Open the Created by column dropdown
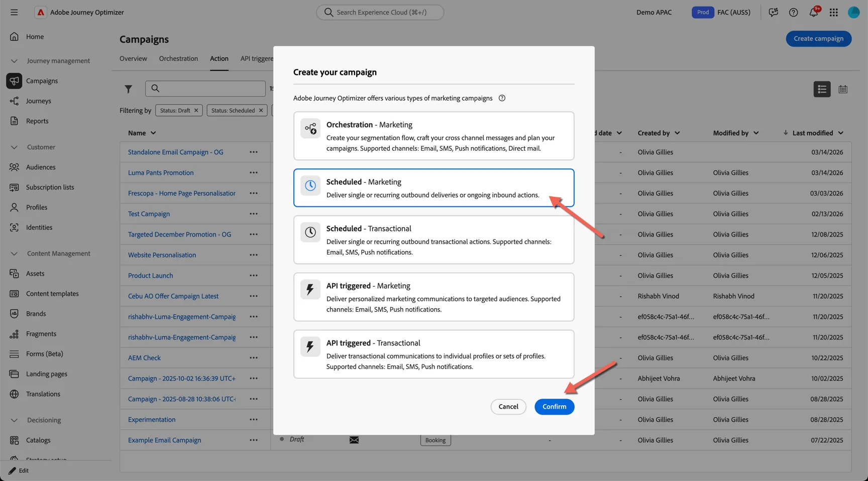This screenshot has height=481, width=868. click(677, 133)
